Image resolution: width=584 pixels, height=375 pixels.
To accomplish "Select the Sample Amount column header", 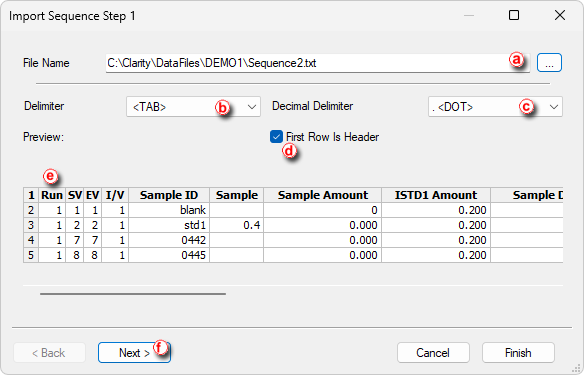I will pos(323,195).
